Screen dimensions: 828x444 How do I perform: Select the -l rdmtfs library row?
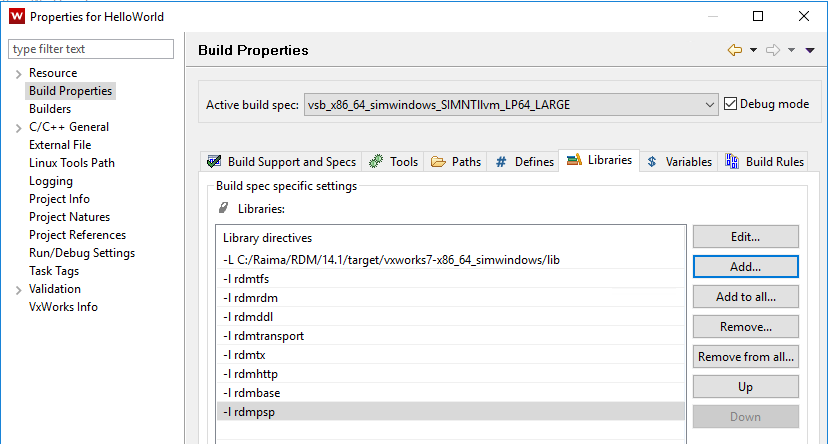coord(451,279)
